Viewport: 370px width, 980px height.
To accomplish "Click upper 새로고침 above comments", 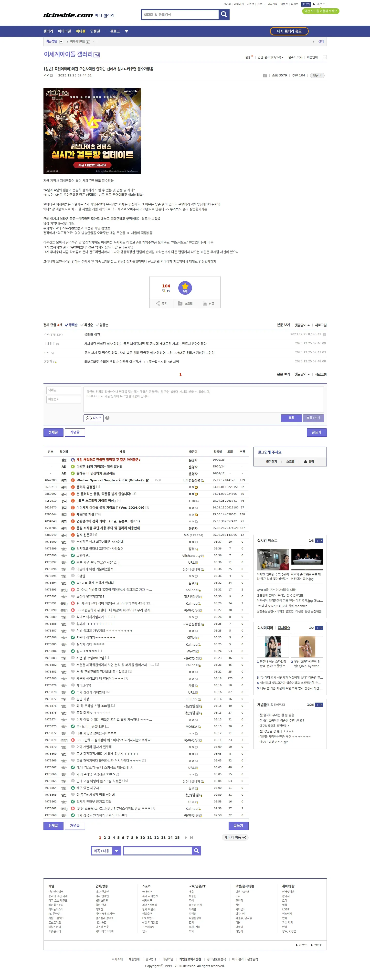I will pyautogui.click(x=320, y=325).
